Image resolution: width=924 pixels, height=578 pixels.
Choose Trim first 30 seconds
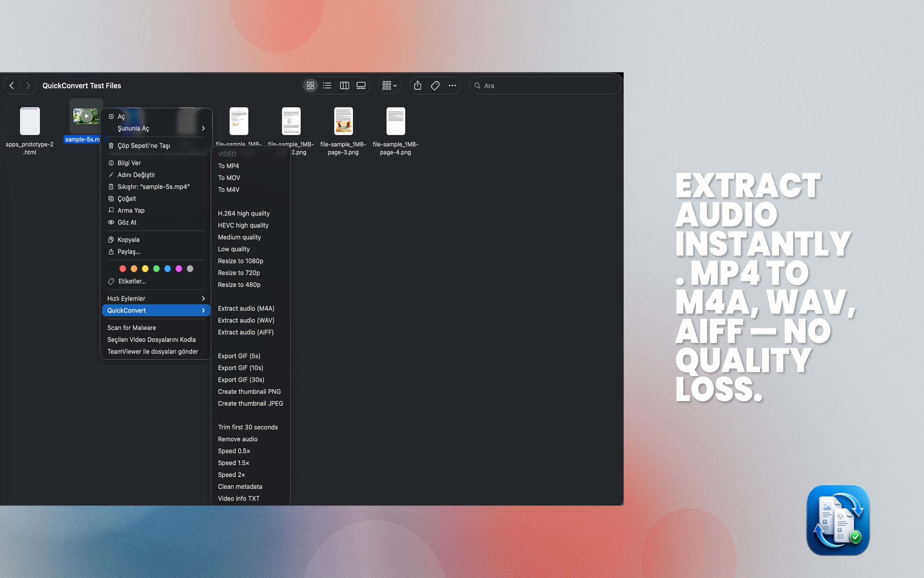251,427
